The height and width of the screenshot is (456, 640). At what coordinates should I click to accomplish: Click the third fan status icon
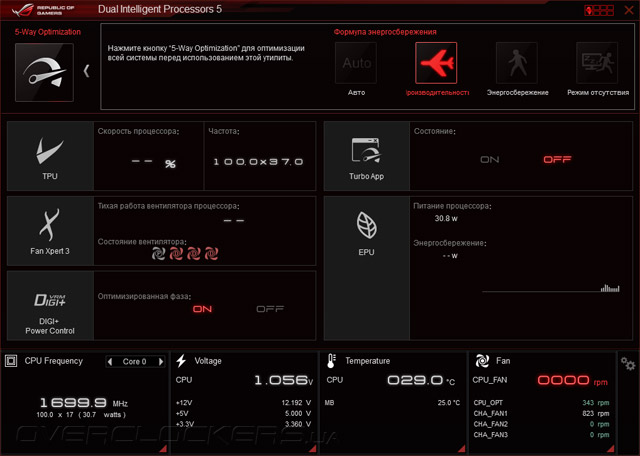pos(193,254)
